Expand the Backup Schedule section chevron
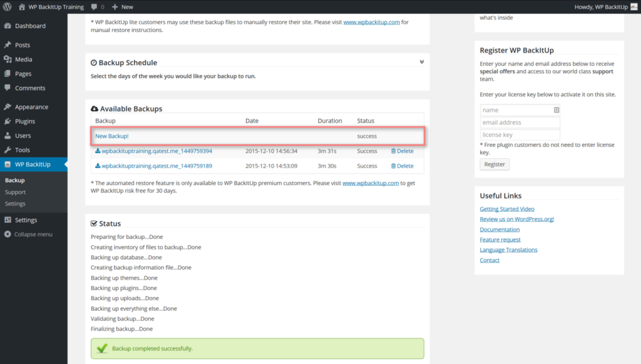This screenshot has width=641, height=364. click(421, 61)
